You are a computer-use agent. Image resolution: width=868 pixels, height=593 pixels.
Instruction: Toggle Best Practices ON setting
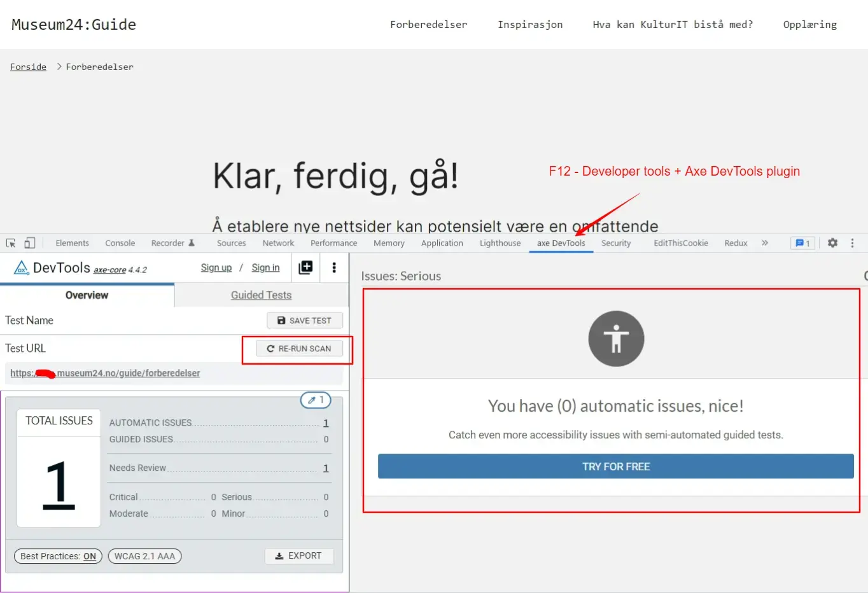(x=58, y=556)
